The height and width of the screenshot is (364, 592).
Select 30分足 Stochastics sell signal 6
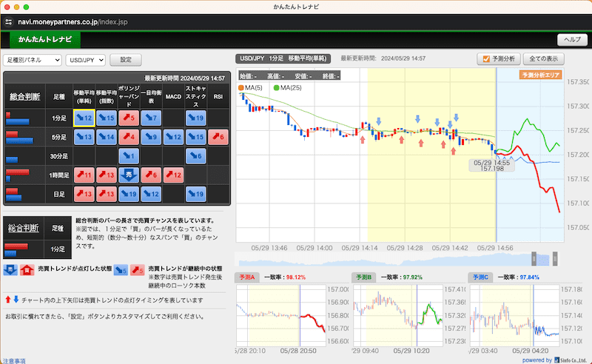click(x=195, y=156)
